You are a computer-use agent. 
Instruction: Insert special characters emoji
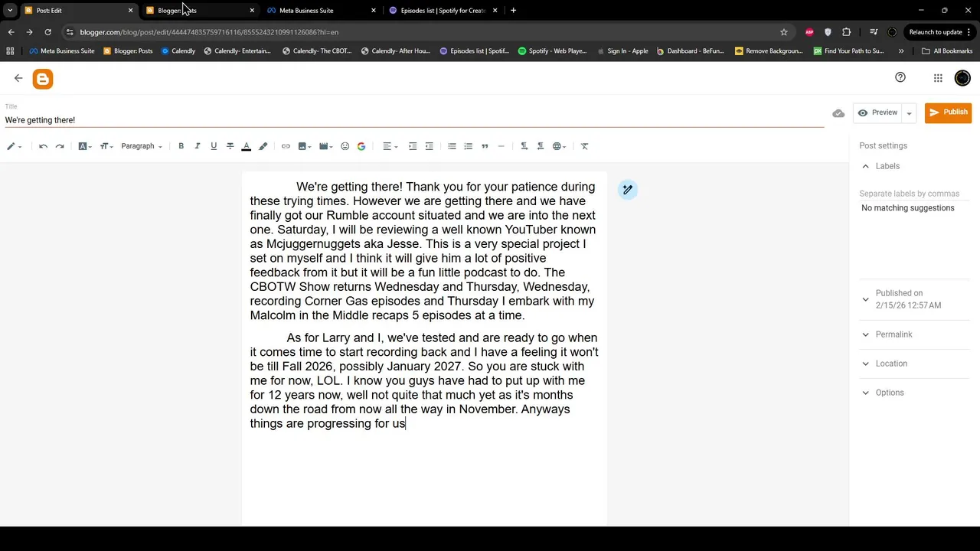click(x=345, y=146)
